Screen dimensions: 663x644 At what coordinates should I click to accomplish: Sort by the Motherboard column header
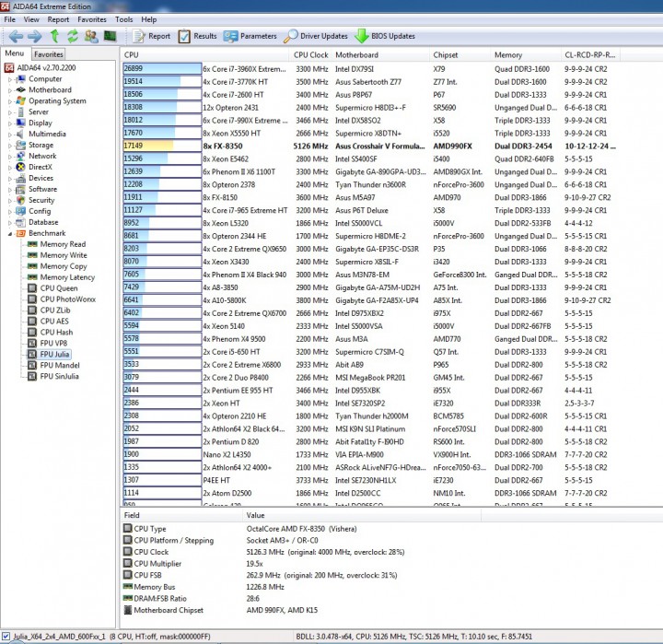380,55
